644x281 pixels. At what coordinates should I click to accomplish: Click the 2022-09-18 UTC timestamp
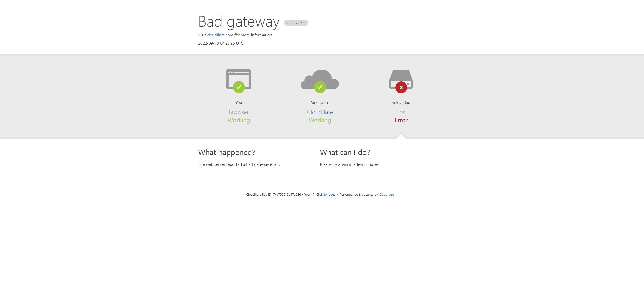click(221, 43)
